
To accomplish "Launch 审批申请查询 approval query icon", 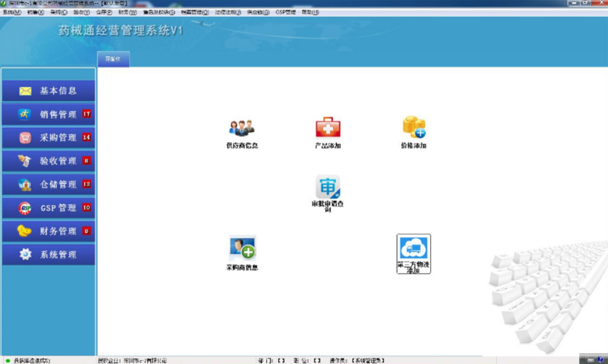I will [x=327, y=187].
